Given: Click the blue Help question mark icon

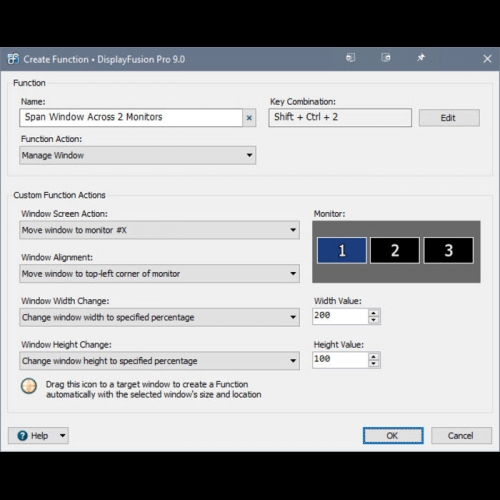Looking at the screenshot, I should pyautogui.click(x=22, y=436).
